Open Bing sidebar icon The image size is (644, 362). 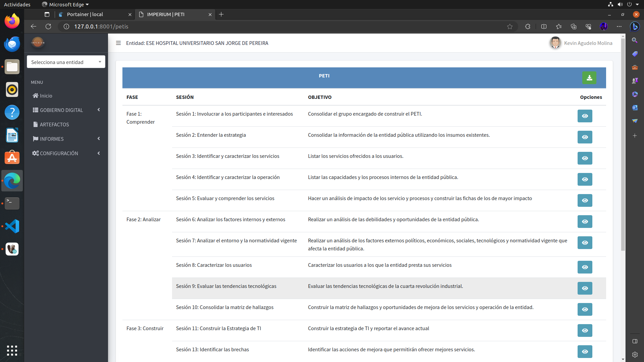pos(635,26)
